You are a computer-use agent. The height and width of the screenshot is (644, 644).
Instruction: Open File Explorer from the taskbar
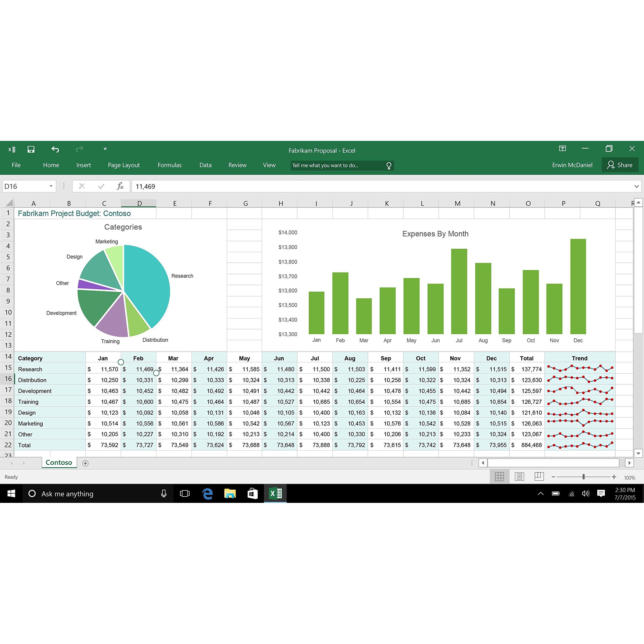pyautogui.click(x=230, y=494)
